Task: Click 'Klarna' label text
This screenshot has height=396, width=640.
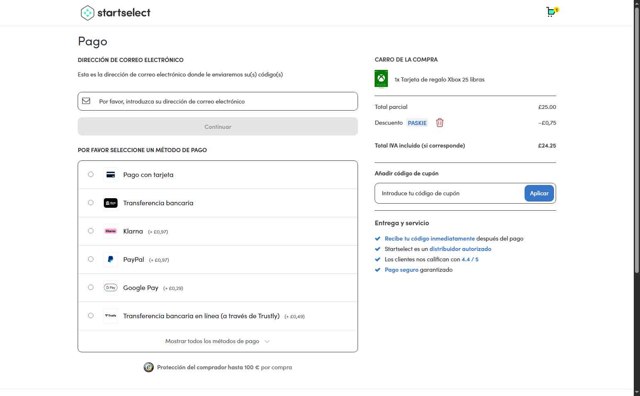Action: [133, 231]
